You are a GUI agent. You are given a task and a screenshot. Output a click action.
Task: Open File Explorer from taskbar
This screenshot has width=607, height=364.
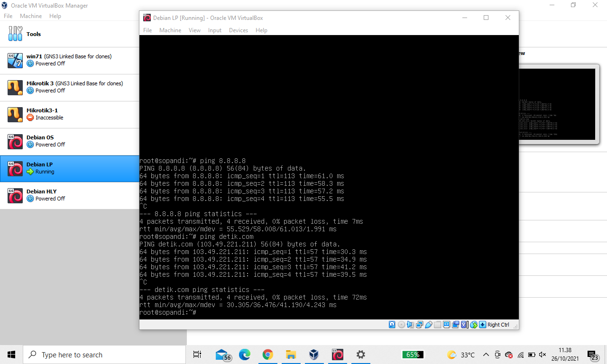click(291, 355)
